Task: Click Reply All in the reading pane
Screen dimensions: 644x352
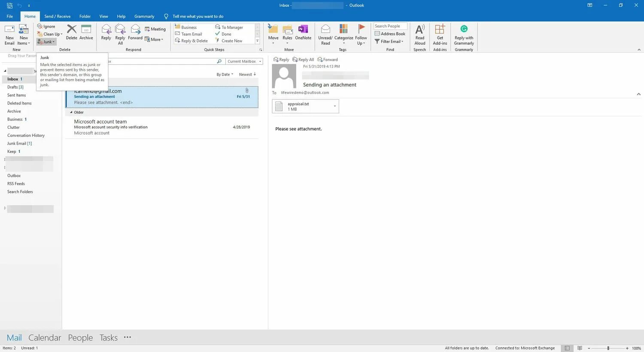Action: pos(303,60)
